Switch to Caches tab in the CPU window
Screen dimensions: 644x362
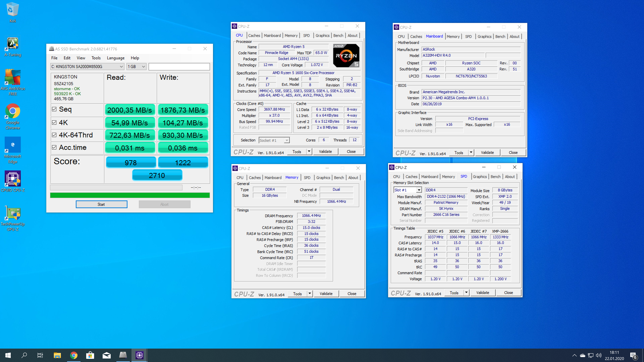click(254, 36)
